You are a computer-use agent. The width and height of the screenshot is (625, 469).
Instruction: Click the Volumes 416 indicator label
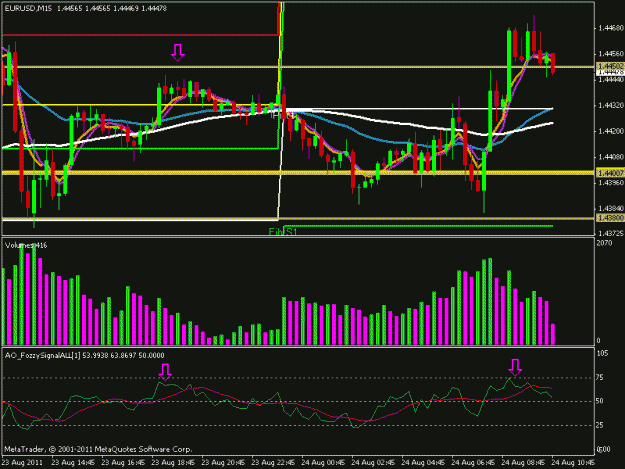[x=26, y=245]
